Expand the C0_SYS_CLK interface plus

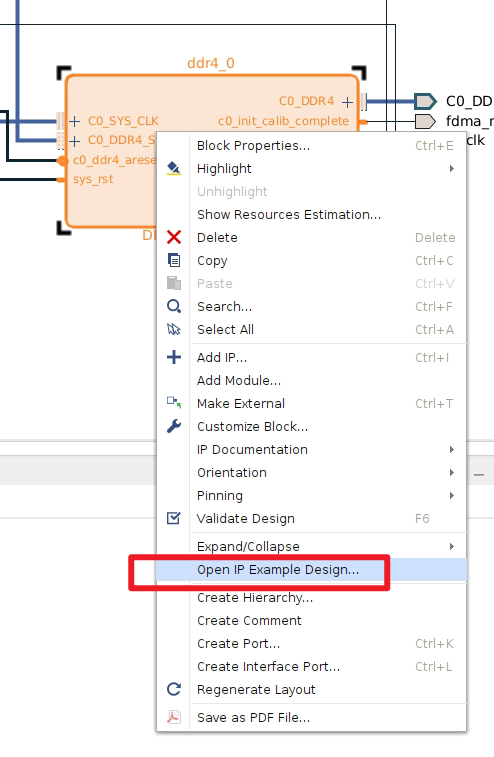click(x=74, y=121)
